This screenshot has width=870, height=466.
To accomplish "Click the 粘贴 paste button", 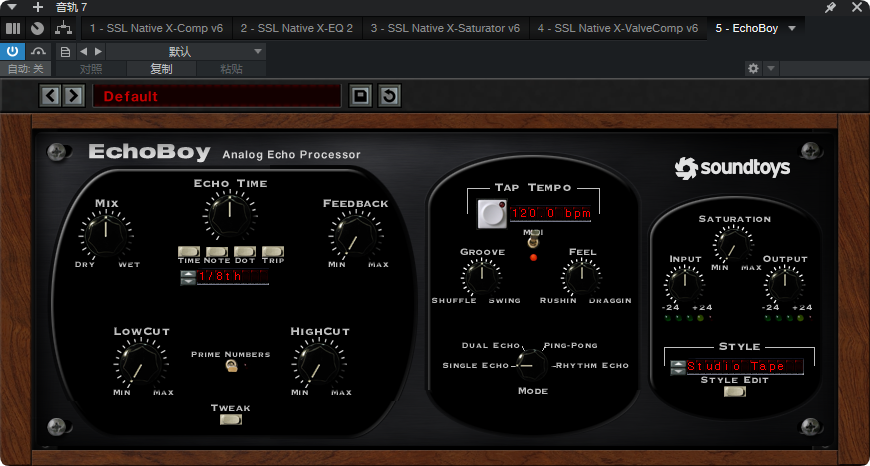I will click(x=231, y=69).
